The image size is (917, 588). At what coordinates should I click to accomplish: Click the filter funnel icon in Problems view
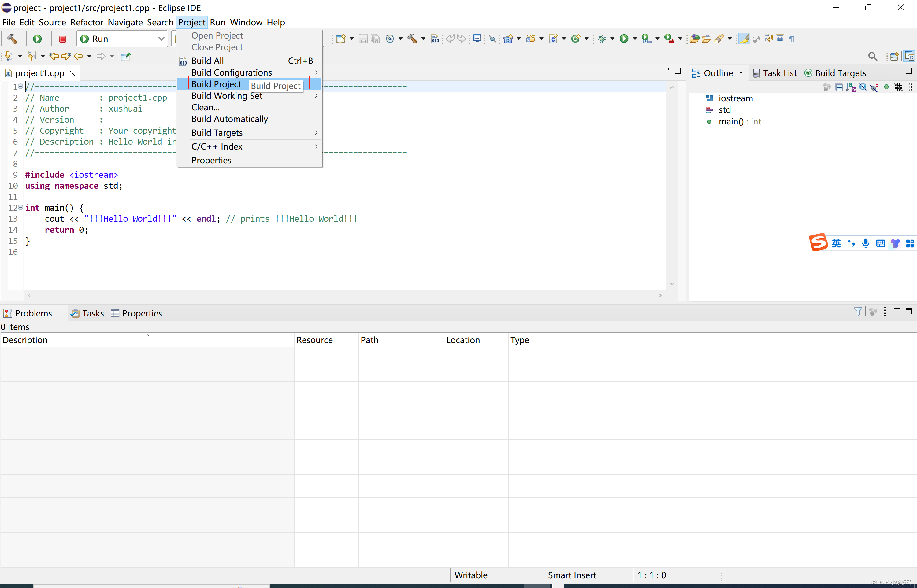pyautogui.click(x=858, y=312)
